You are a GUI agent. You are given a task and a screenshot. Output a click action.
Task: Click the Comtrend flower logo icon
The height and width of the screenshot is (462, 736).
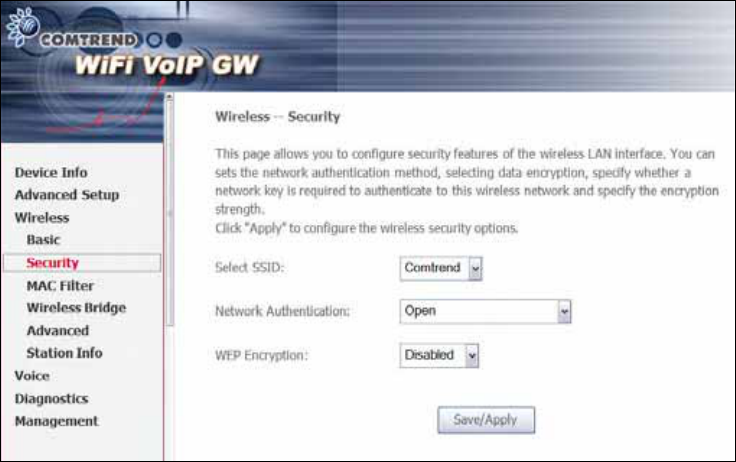[x=22, y=27]
